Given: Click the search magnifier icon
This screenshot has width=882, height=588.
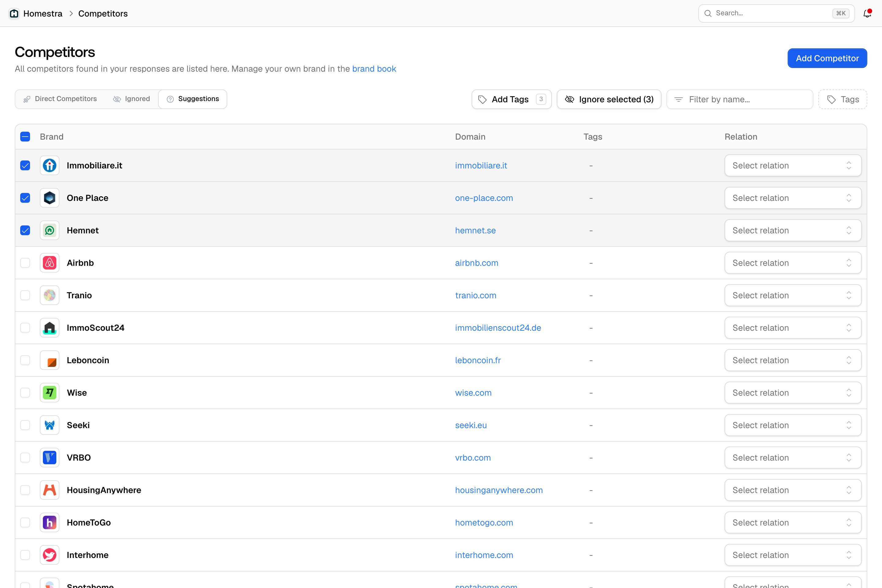Looking at the screenshot, I should click(708, 13).
